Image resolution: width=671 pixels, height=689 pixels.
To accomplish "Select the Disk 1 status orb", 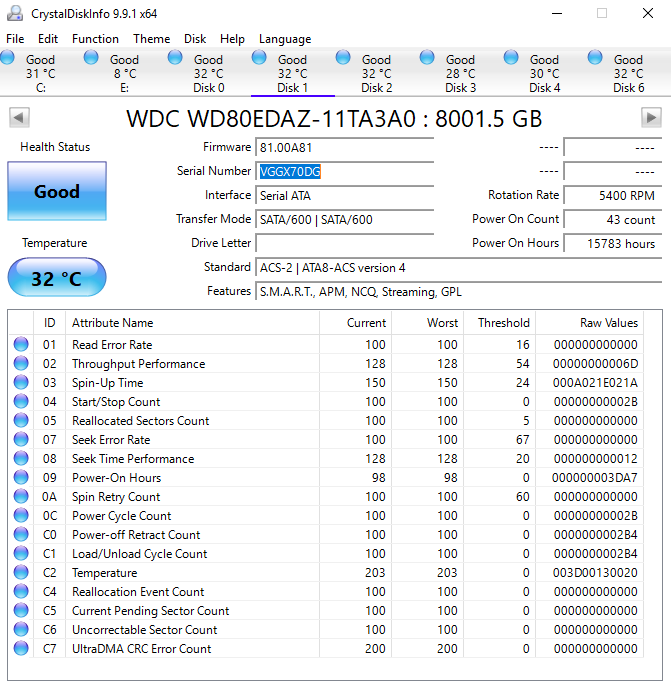I will point(259,58).
